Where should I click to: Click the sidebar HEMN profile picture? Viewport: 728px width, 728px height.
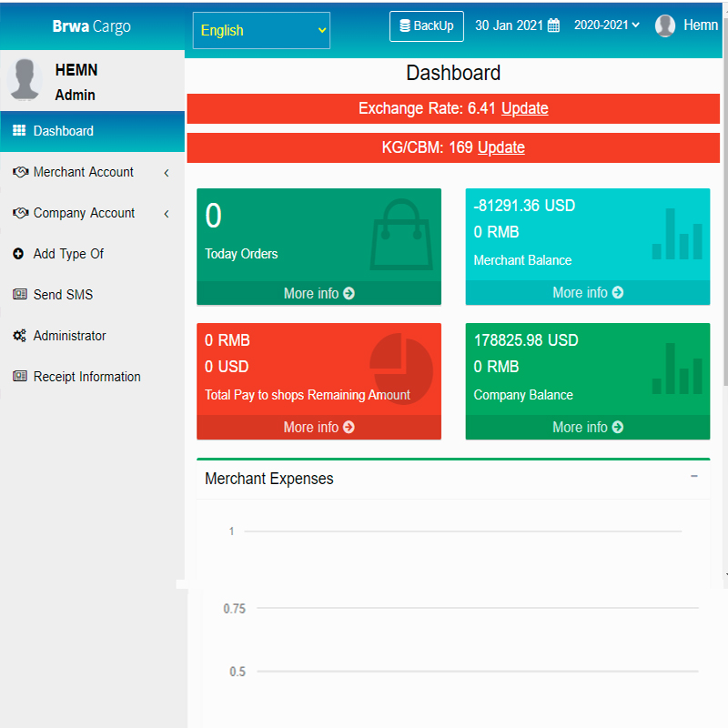(25, 80)
